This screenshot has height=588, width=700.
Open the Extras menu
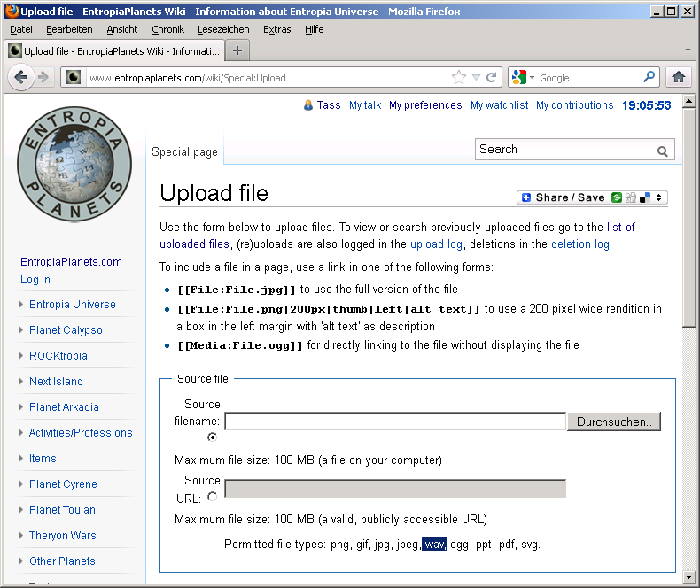tap(276, 29)
